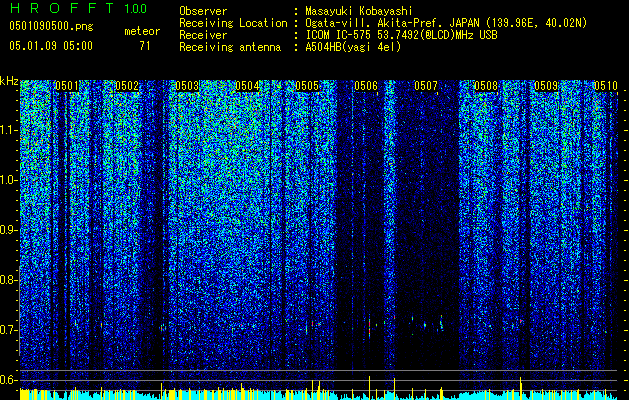
Task: Click the kHz axis unit label
Action: (9, 81)
